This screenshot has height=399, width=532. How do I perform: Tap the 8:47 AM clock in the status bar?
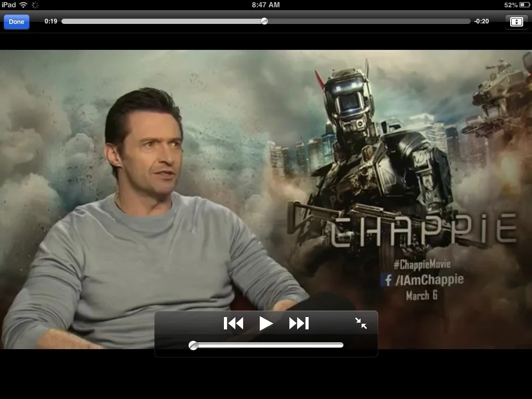coord(265,5)
